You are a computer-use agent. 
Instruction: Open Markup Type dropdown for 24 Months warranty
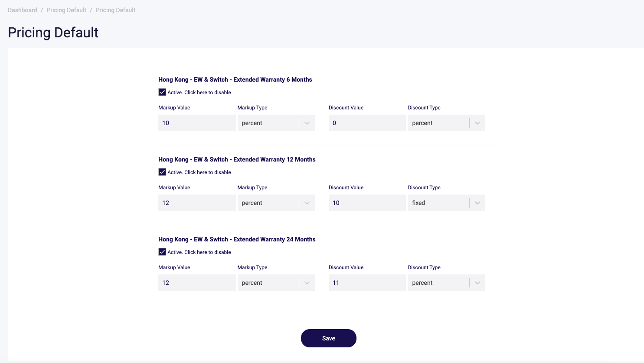pyautogui.click(x=276, y=283)
